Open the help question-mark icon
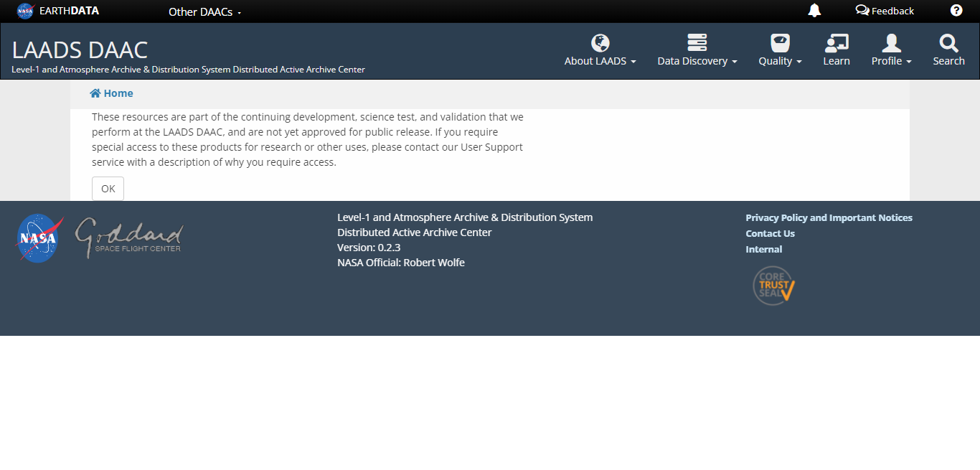Image resolution: width=980 pixels, height=470 pixels. [956, 11]
